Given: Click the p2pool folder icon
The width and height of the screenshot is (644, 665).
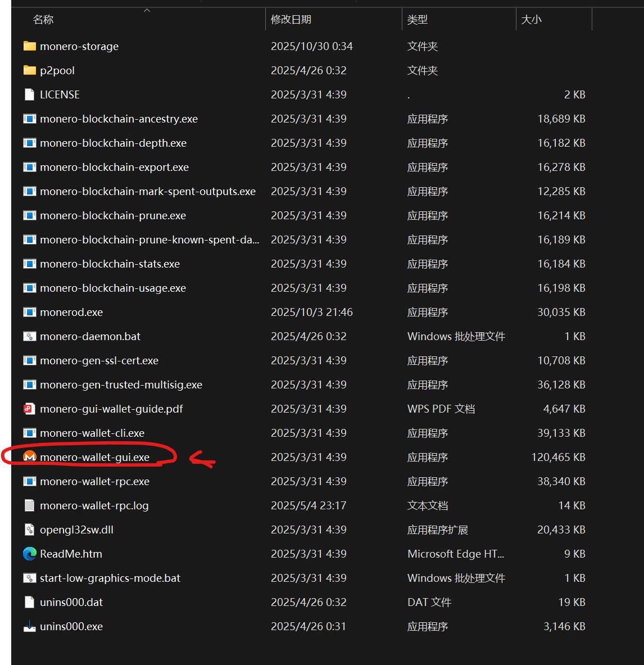Looking at the screenshot, I should pyautogui.click(x=30, y=70).
